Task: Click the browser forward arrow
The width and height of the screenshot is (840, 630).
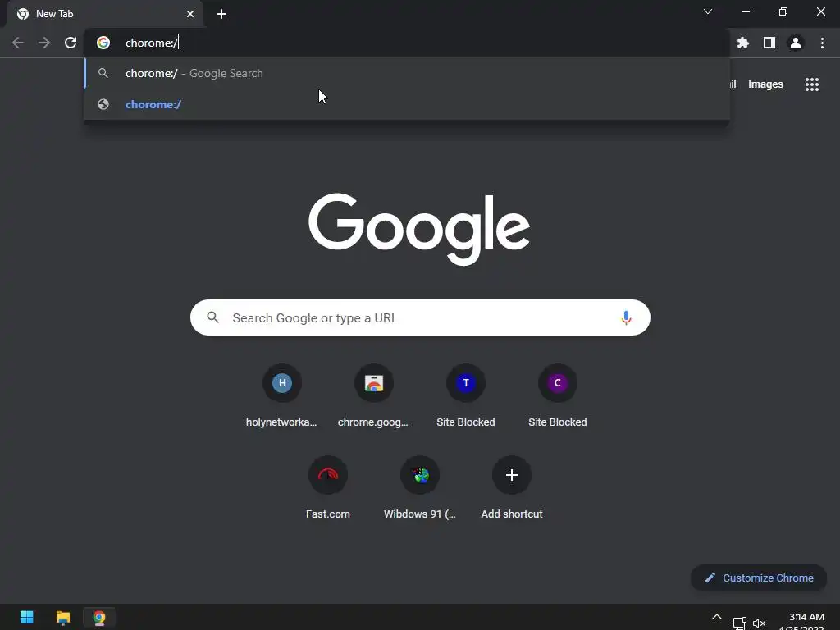Action: (x=44, y=43)
